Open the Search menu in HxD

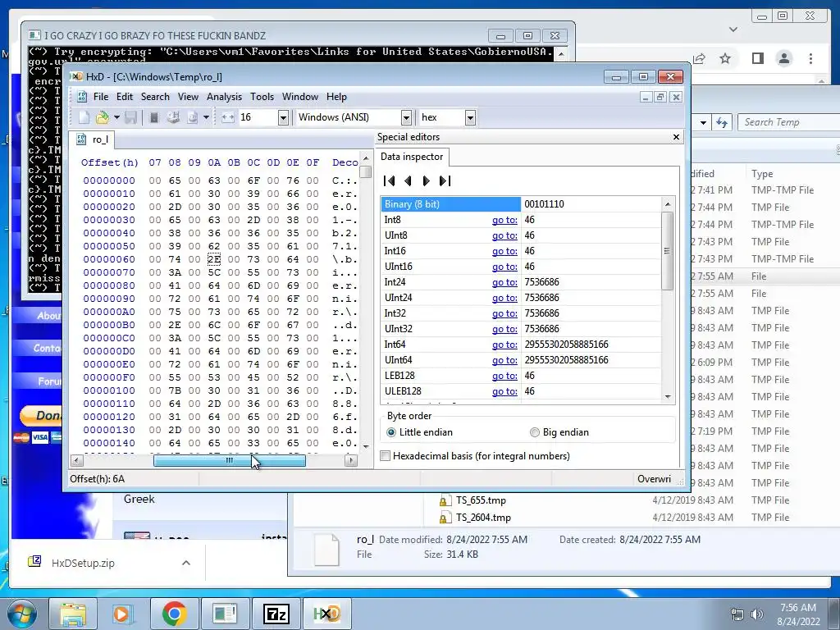pos(155,97)
